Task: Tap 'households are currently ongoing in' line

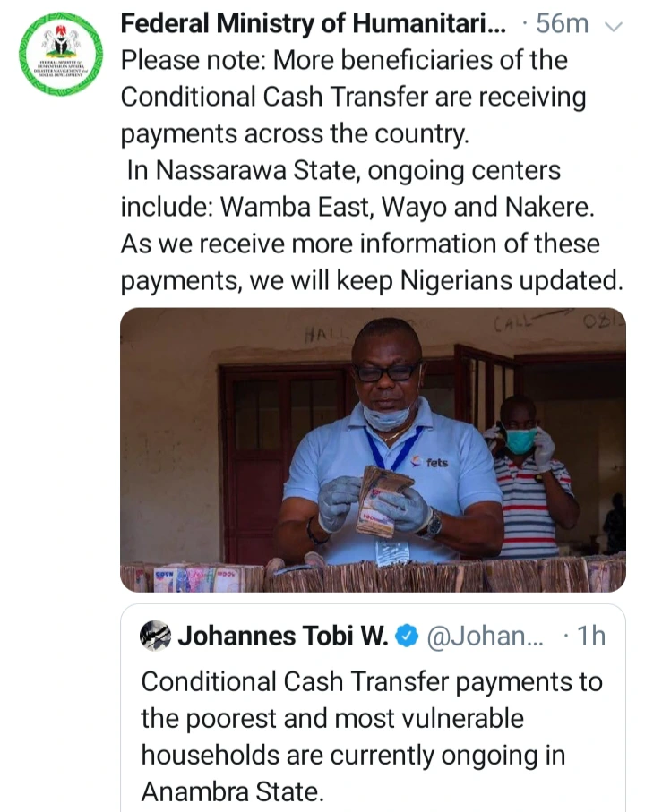Action: click(353, 755)
